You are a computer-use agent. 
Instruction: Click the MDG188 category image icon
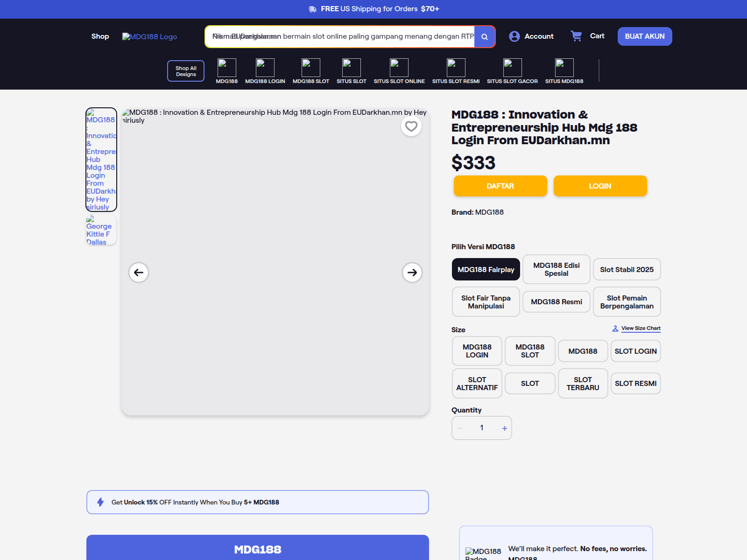pyautogui.click(x=227, y=68)
